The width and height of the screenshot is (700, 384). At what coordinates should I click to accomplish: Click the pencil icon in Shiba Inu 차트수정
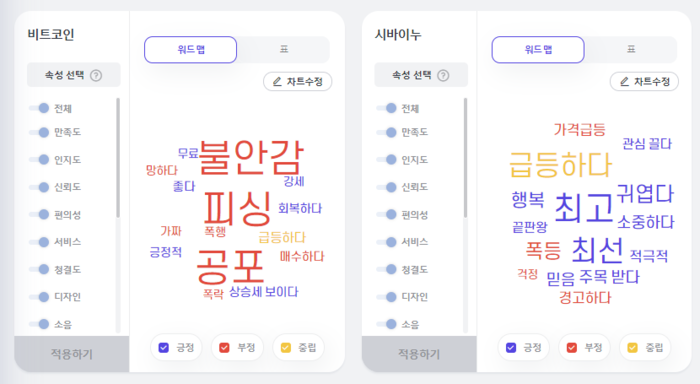[x=624, y=82]
